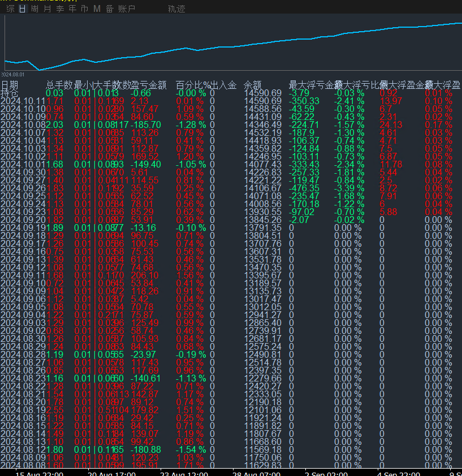Click the max floating loss -476.35
The height and width of the screenshot is (476, 462).
pyautogui.click(x=304, y=188)
